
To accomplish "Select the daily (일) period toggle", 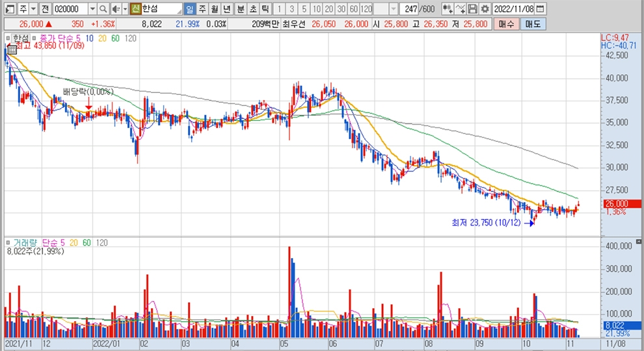I will click(x=189, y=8).
